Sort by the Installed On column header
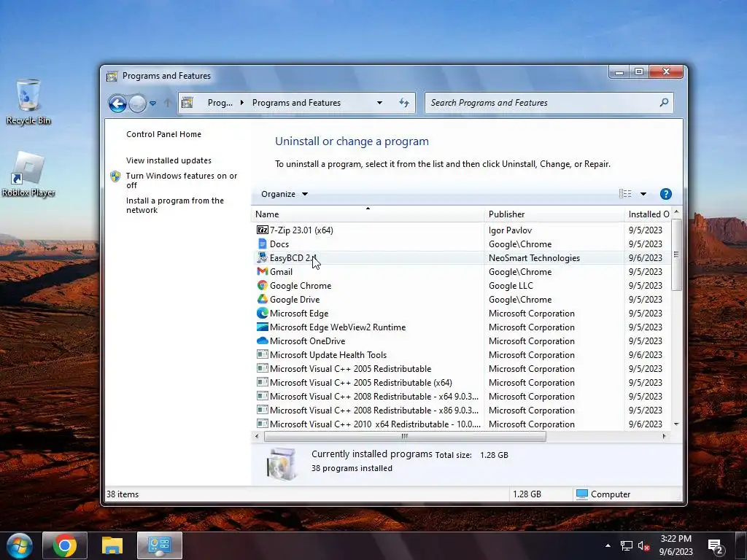Image resolution: width=747 pixels, height=560 pixels. [648, 214]
